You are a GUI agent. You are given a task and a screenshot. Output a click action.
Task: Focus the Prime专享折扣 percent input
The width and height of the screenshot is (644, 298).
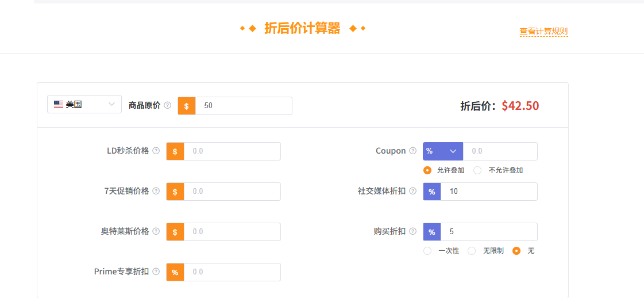(x=232, y=272)
